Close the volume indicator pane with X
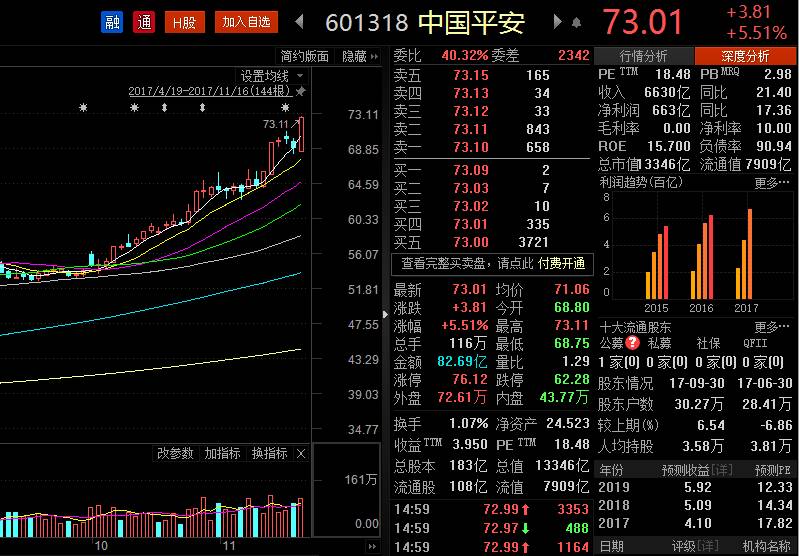 pos(301,454)
